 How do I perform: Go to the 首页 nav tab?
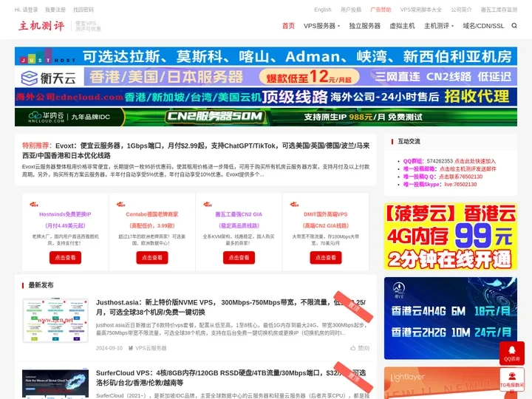coord(288,26)
